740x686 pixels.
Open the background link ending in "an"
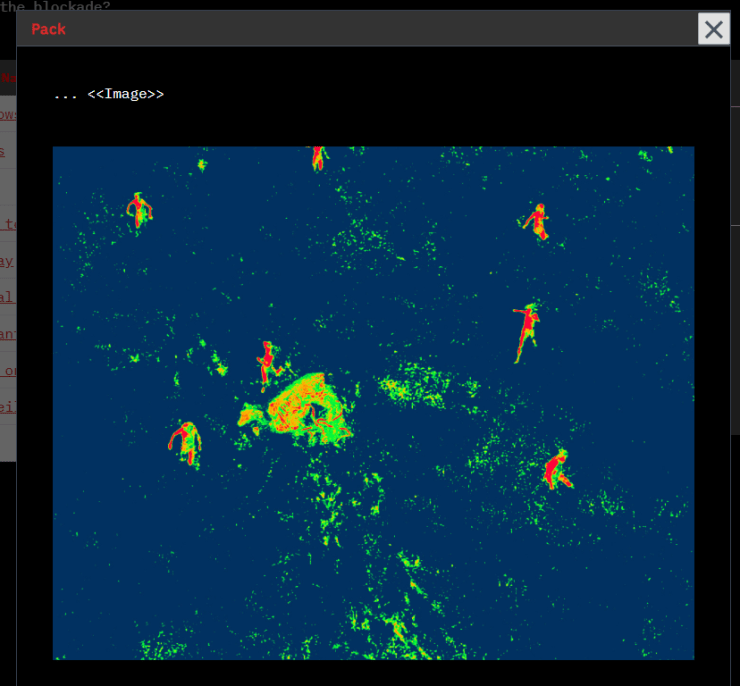[7, 333]
